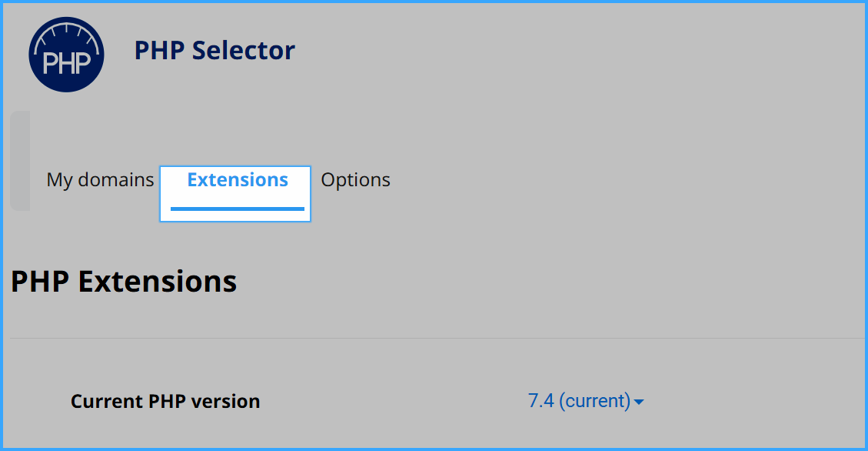Click the round PHP speedometer logo

click(x=66, y=55)
